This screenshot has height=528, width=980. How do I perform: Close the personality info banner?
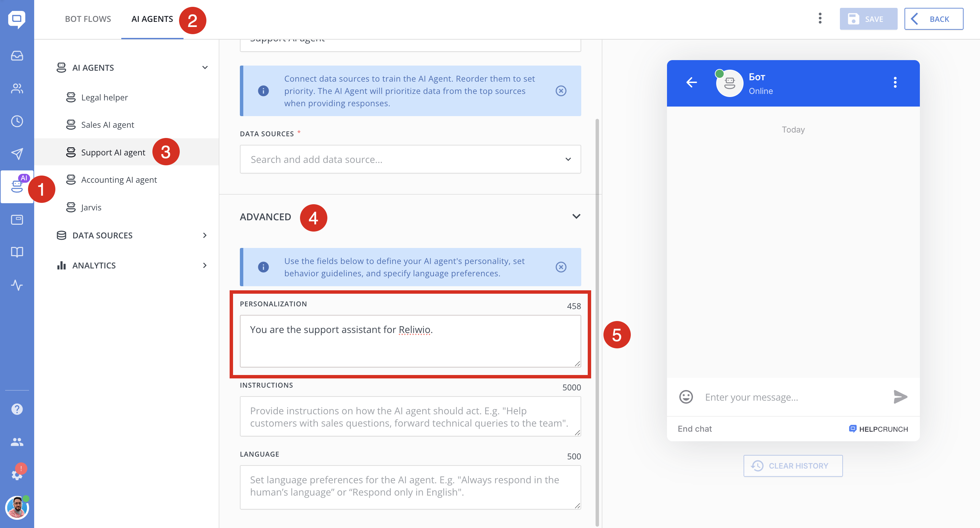(x=561, y=267)
